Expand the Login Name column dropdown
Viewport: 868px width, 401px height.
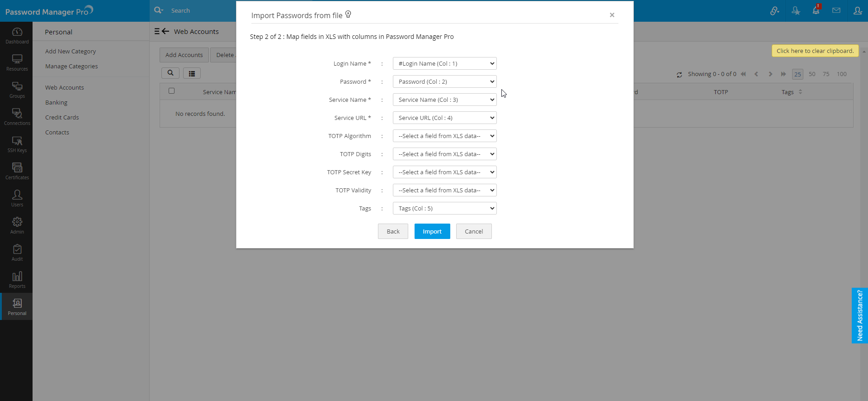(x=444, y=63)
